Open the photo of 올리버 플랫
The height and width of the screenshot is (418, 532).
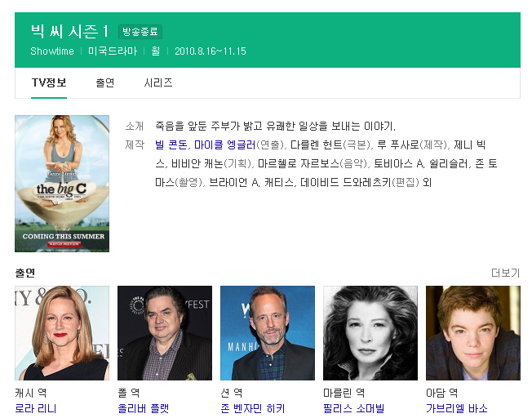165,333
